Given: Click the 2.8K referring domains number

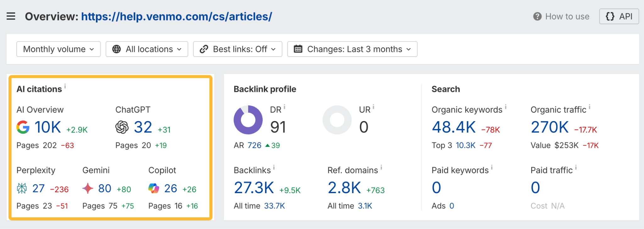Looking at the screenshot, I should point(344,188).
